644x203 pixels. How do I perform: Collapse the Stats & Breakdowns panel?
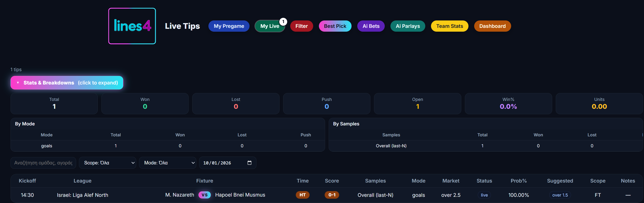click(x=67, y=83)
